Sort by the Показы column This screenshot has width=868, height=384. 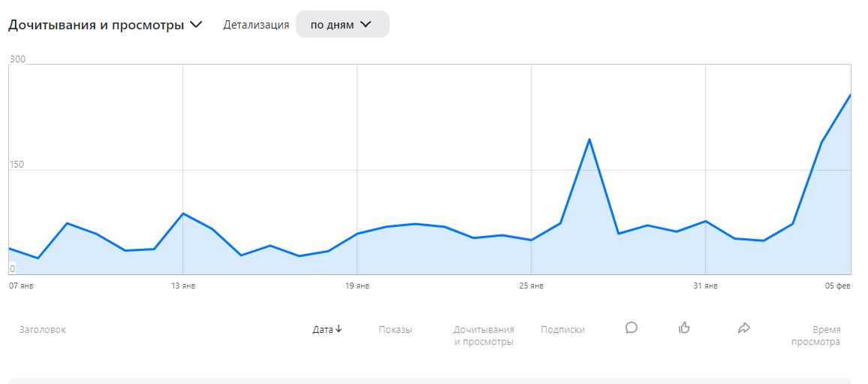(x=395, y=330)
